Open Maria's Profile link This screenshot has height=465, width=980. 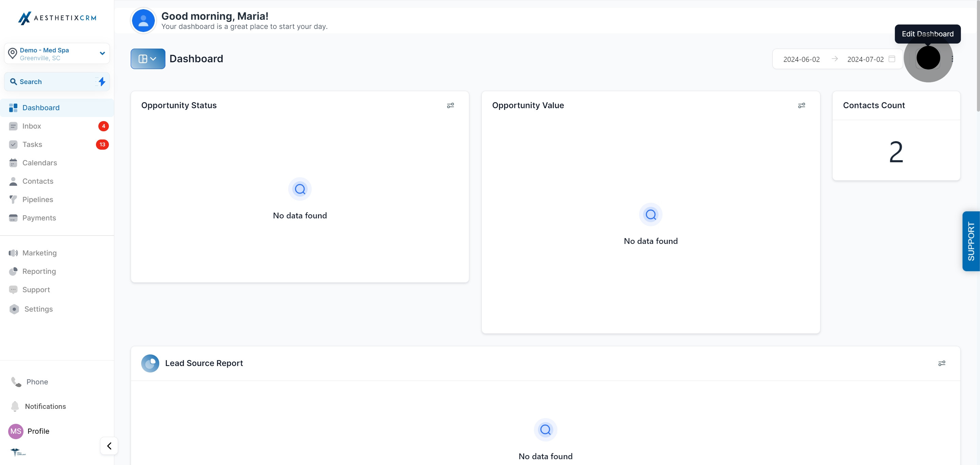coord(38,431)
